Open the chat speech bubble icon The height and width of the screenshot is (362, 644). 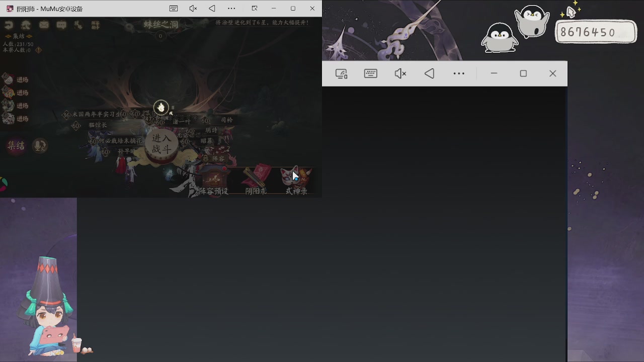click(61, 25)
